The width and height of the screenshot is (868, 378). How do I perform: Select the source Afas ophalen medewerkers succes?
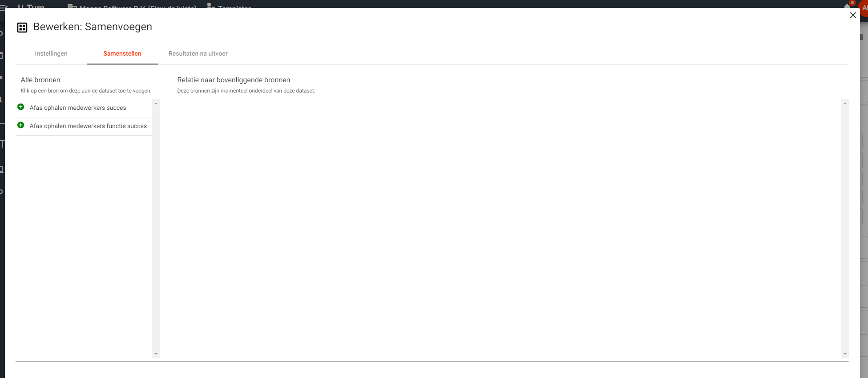coord(78,108)
